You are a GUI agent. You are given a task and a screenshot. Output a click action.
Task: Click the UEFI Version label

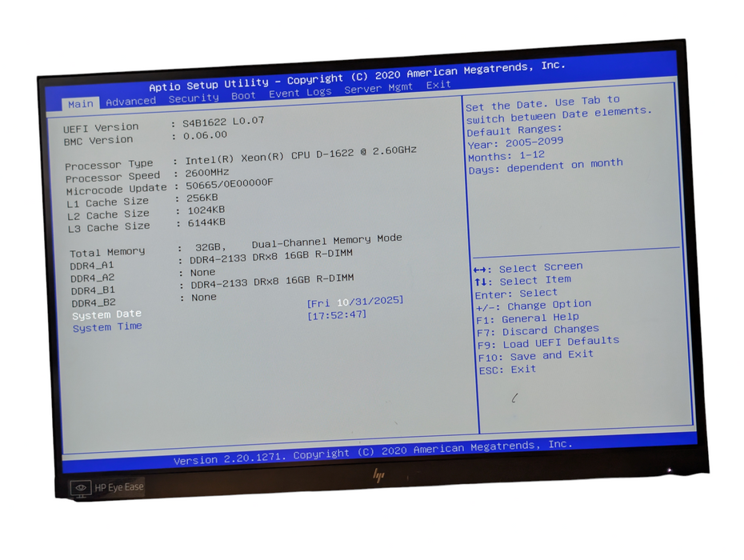[x=101, y=128]
